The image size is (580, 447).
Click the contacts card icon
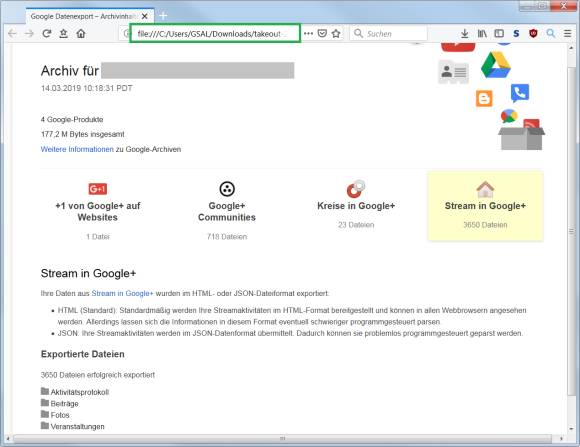point(454,72)
